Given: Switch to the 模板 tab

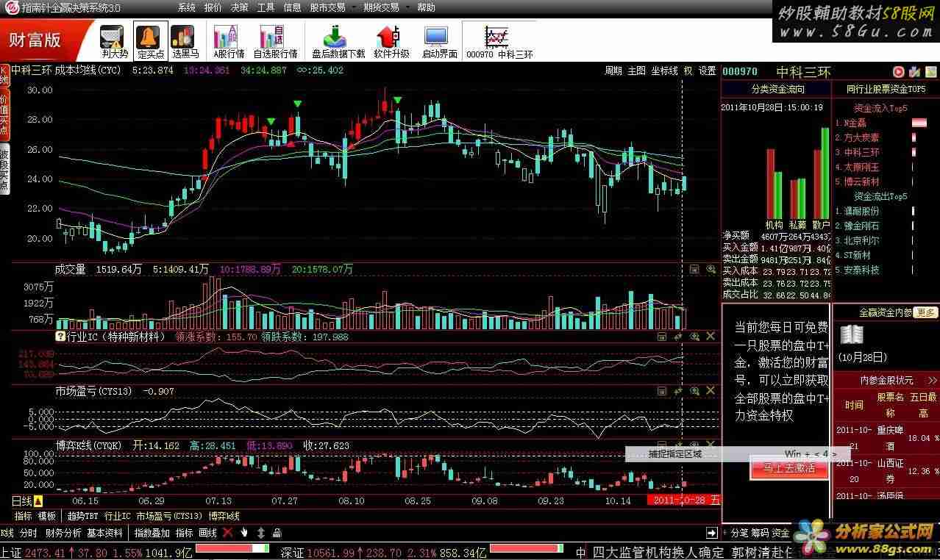Looking at the screenshot, I should (x=47, y=516).
